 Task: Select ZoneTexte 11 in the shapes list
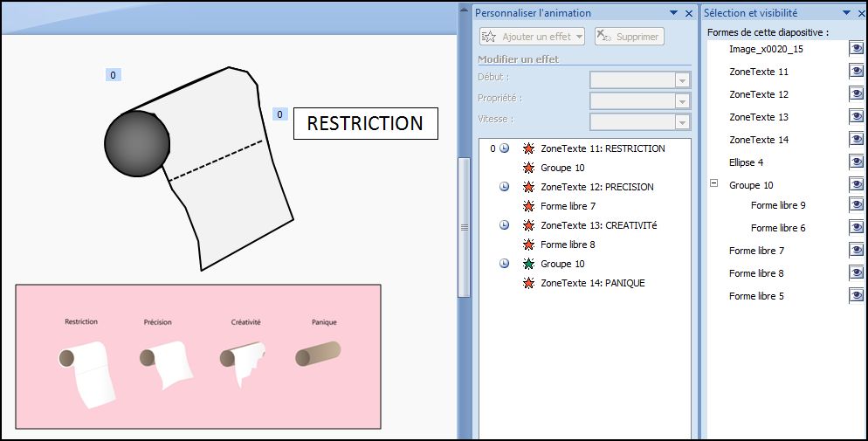point(759,72)
